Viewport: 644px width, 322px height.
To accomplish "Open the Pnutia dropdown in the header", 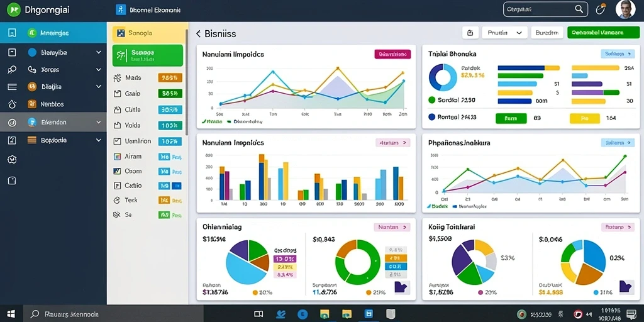I will pyautogui.click(x=505, y=33).
